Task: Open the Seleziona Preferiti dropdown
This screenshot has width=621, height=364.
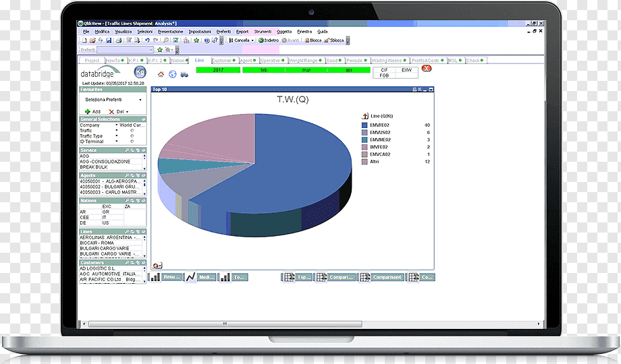Action: tap(113, 100)
